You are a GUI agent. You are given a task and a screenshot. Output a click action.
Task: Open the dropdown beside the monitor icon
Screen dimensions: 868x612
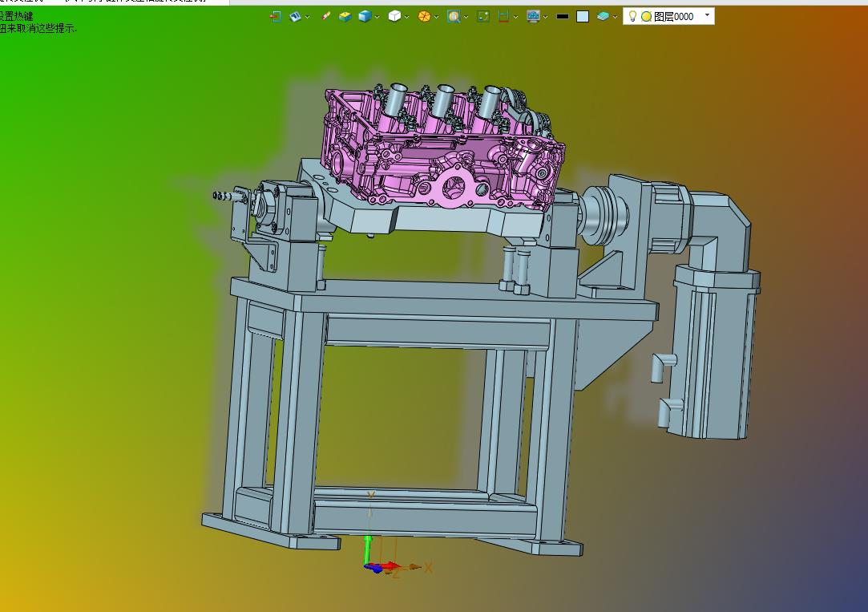(545, 17)
